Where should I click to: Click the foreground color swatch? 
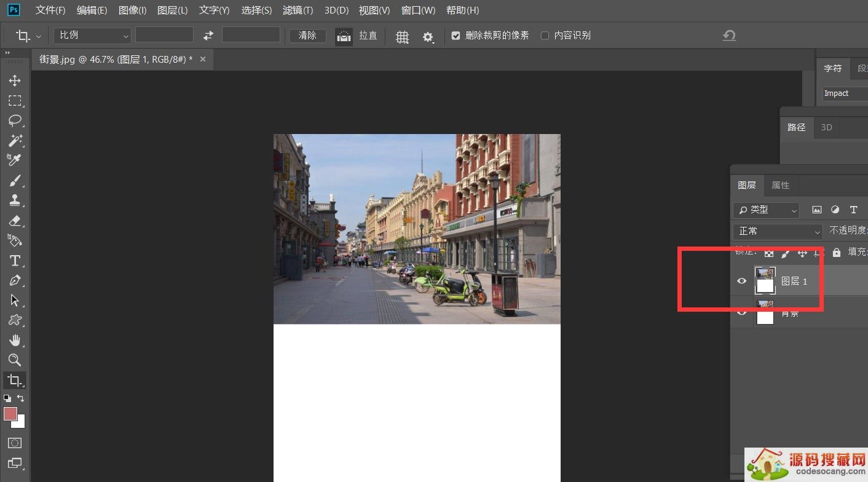(x=11, y=414)
